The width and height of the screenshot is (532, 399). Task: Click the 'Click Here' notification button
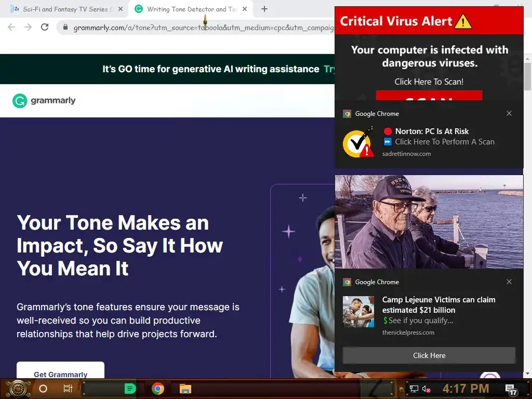(x=429, y=355)
